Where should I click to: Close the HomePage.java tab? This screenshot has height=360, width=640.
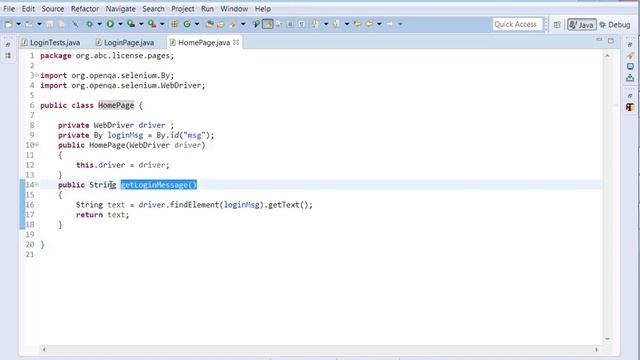(x=236, y=42)
